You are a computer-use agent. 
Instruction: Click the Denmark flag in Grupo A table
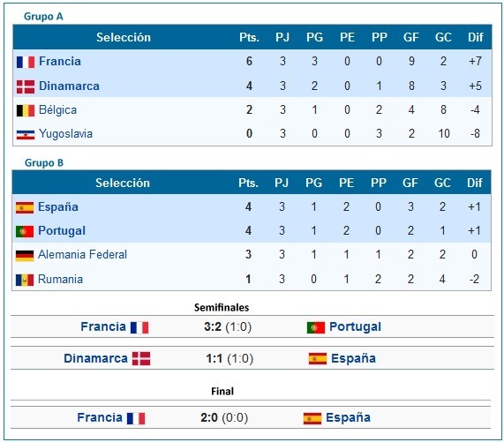tap(26, 86)
